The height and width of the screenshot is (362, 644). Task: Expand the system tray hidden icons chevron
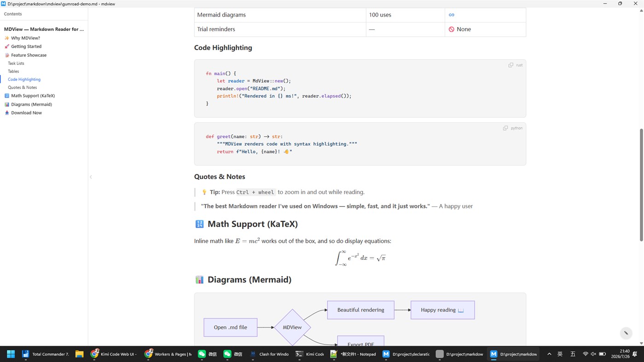pos(549,354)
